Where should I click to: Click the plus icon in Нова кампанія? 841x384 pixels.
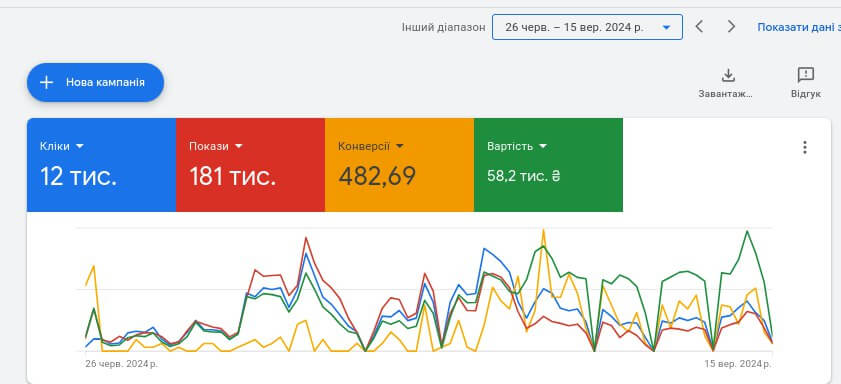tap(47, 83)
